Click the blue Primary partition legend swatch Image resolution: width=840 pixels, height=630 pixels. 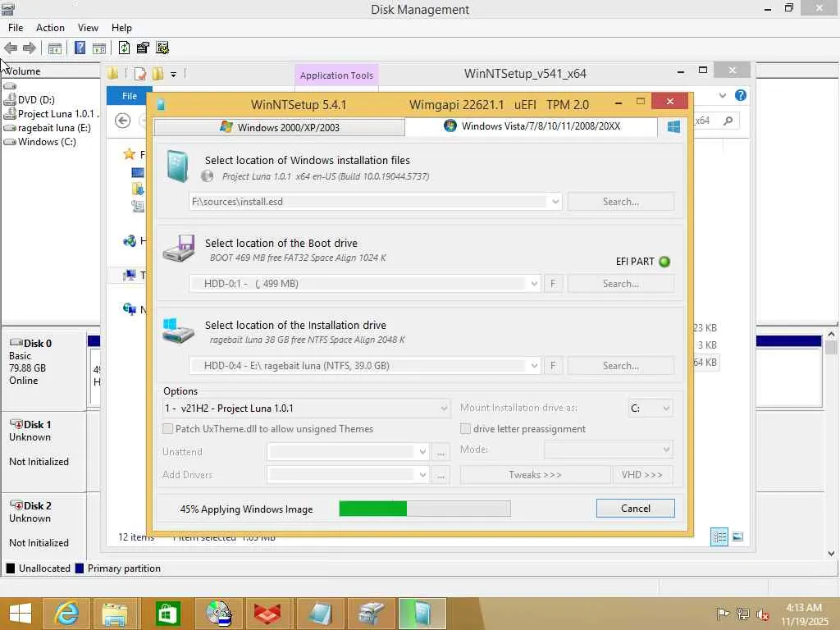(80, 568)
